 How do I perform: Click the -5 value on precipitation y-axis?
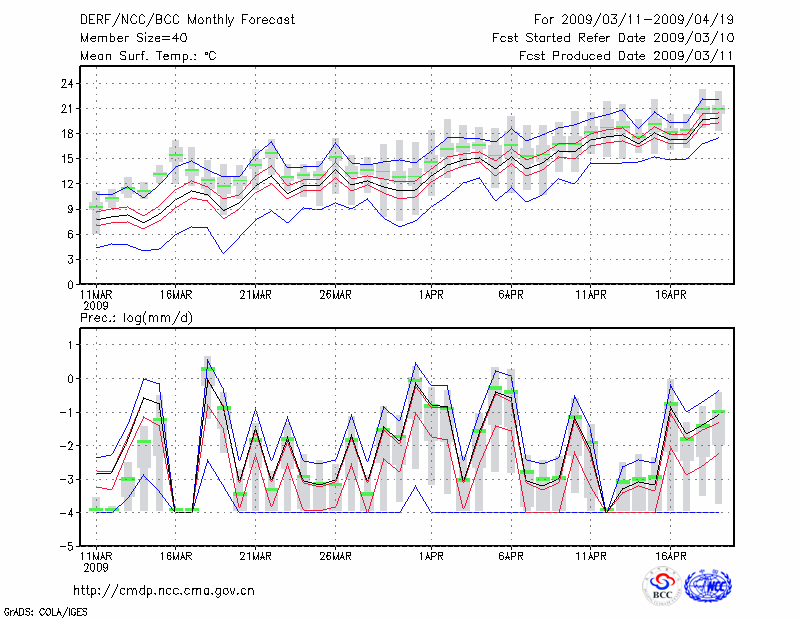point(62,547)
